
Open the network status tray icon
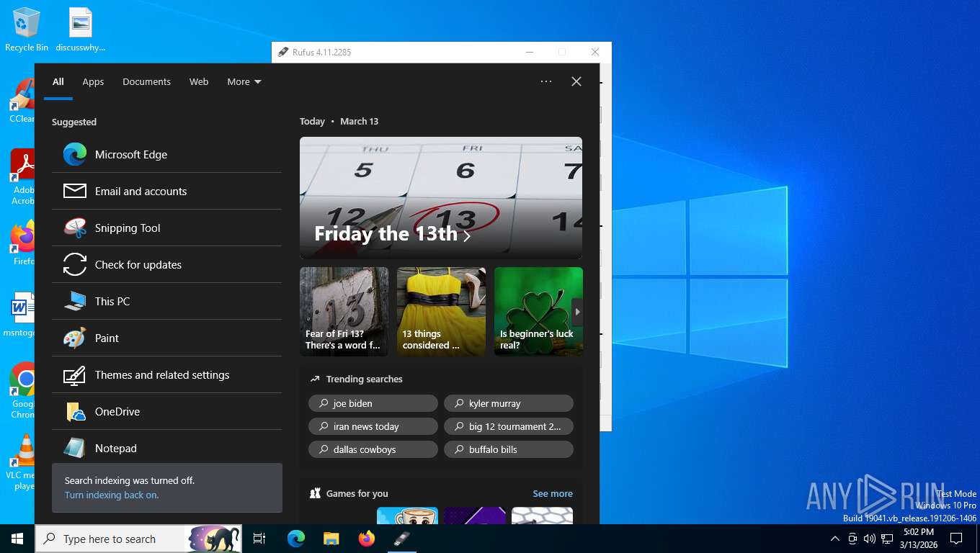(x=887, y=539)
